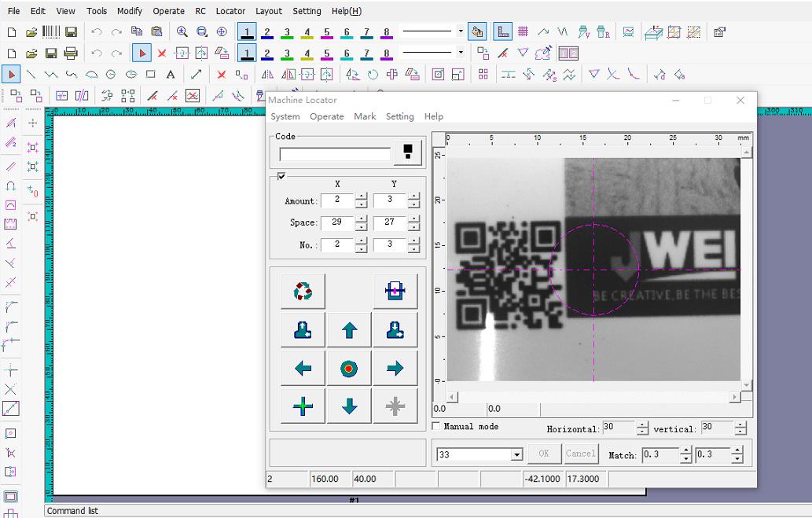Open the line style dropdown in upper toolbar
The image size is (812, 518).
coord(461,31)
